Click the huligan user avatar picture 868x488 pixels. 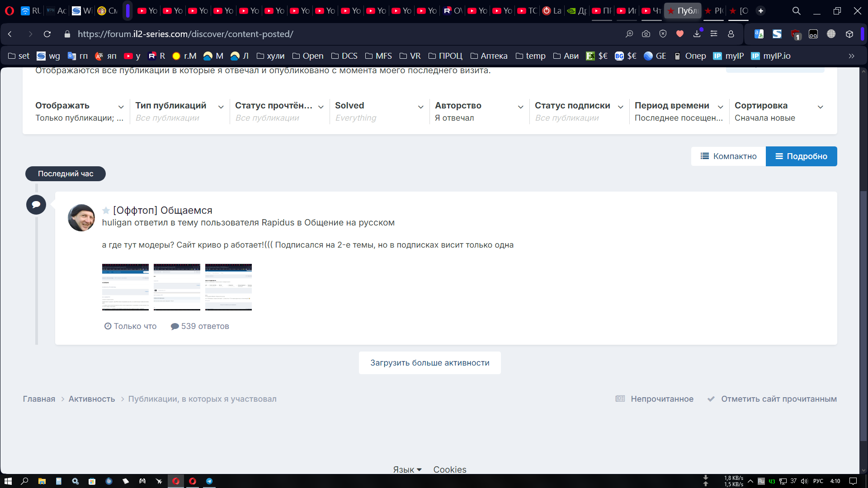tap(81, 218)
